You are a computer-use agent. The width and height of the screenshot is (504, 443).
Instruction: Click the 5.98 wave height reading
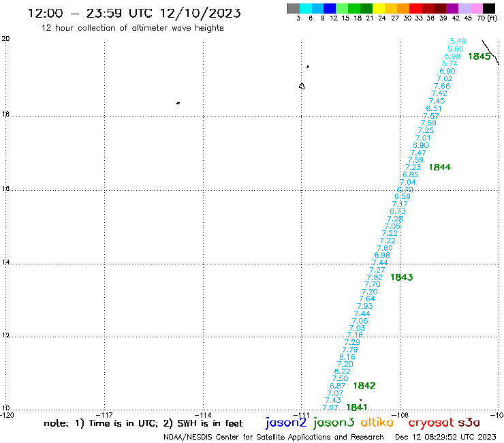click(452, 57)
